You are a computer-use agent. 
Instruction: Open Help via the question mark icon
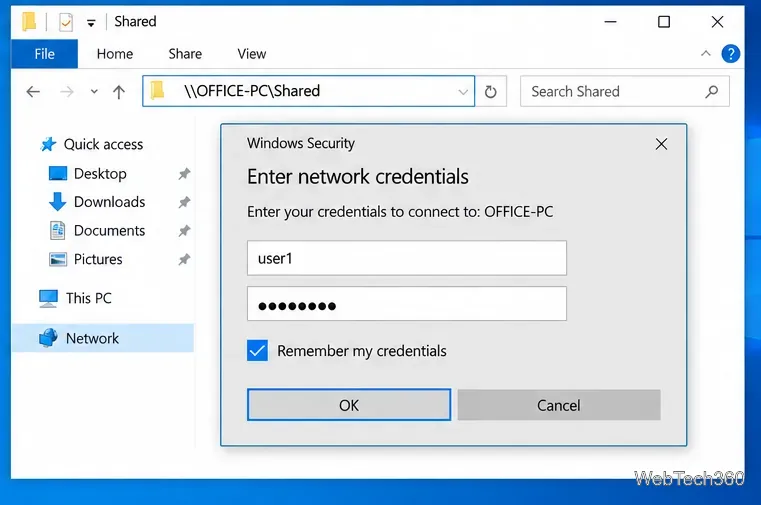[x=730, y=53]
